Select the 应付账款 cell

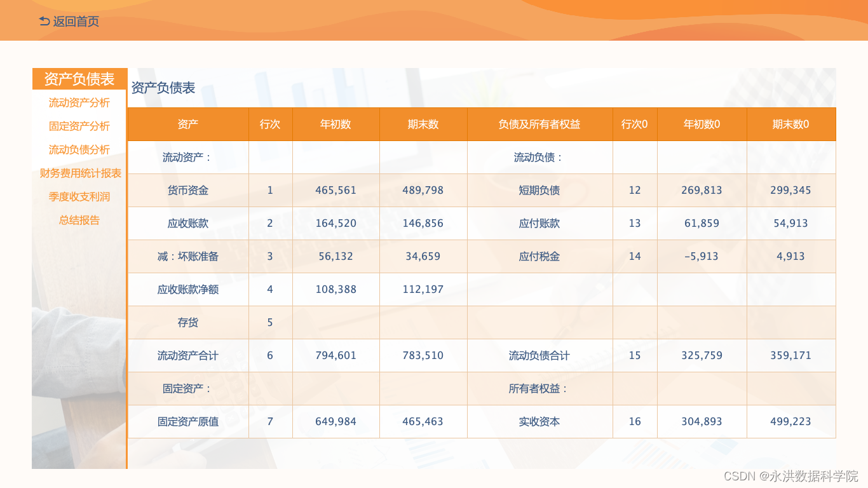click(x=539, y=223)
